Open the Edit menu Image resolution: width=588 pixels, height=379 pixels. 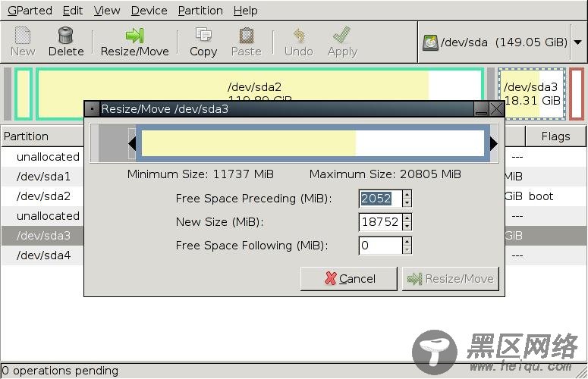pos(72,11)
